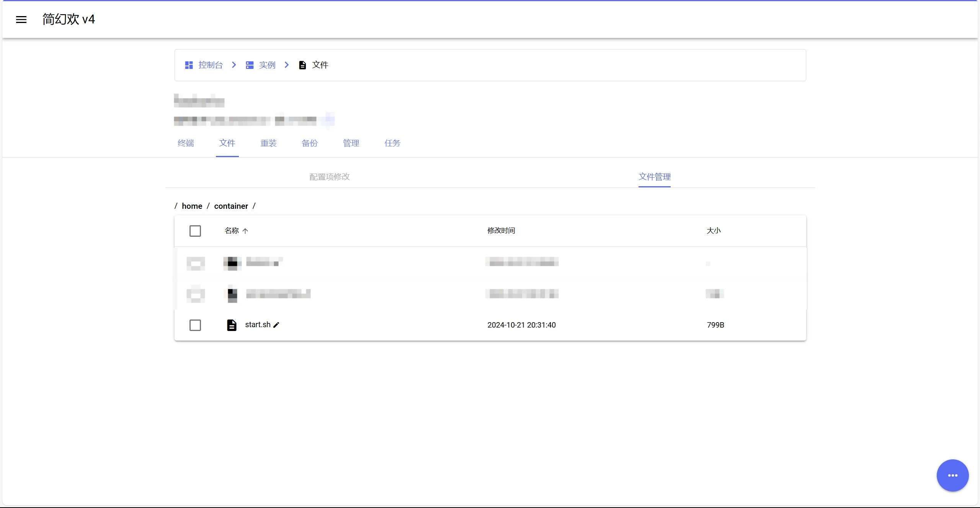
Task: Click the chevron after 实例 breadcrumb
Action: [x=287, y=65]
